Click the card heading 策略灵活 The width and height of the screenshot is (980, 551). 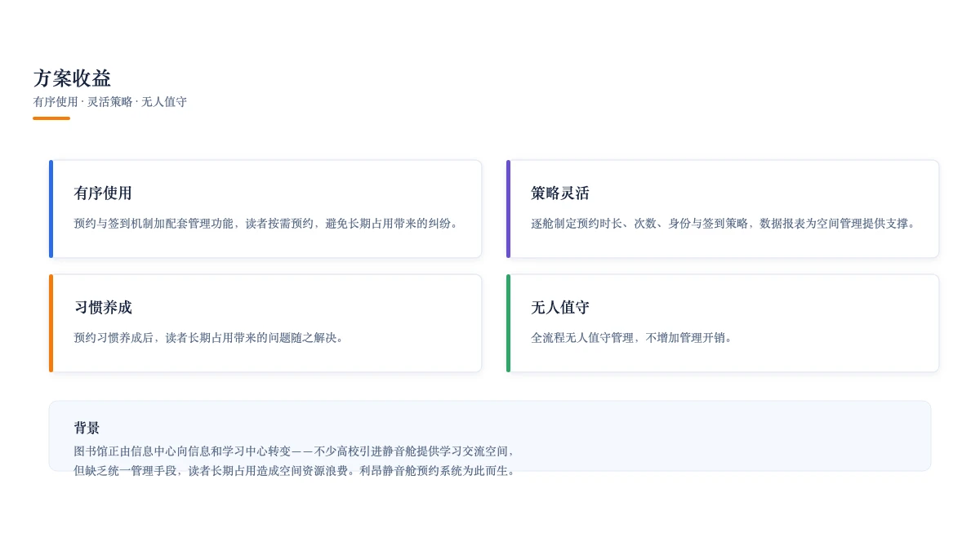coord(560,193)
